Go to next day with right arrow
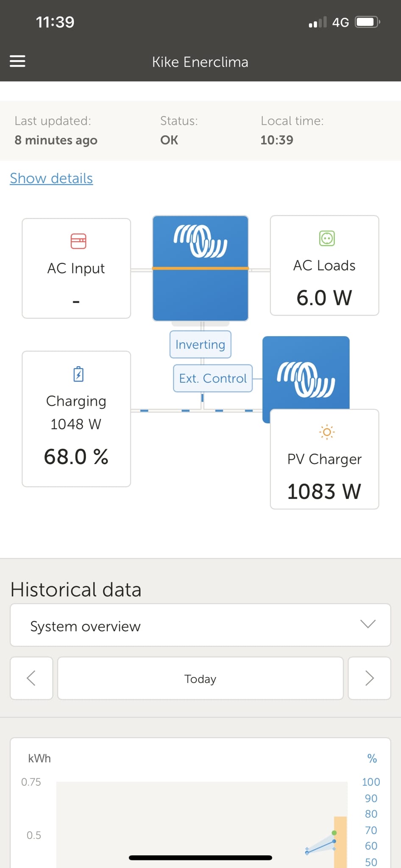This screenshot has height=868, width=401. (x=369, y=678)
